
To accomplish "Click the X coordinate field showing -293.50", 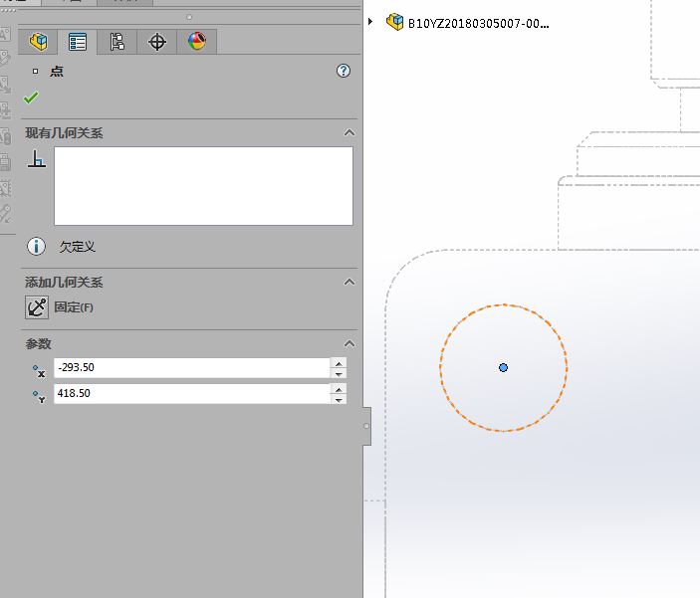I will pos(191,368).
